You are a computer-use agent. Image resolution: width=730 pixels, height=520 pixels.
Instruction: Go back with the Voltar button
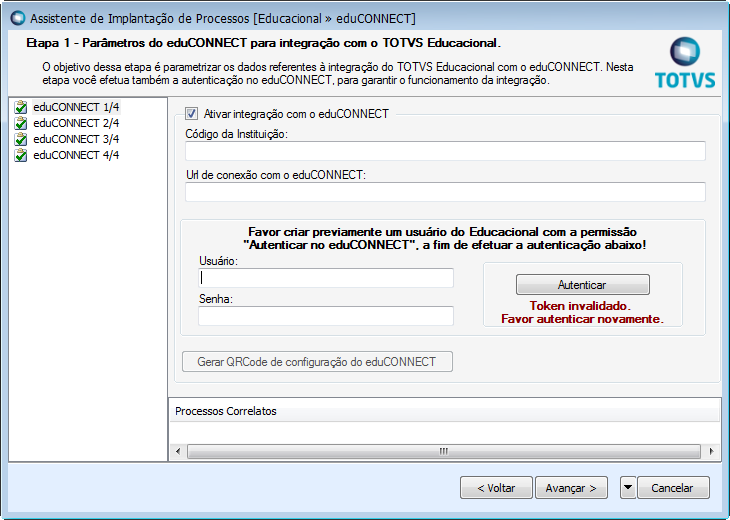pos(496,488)
